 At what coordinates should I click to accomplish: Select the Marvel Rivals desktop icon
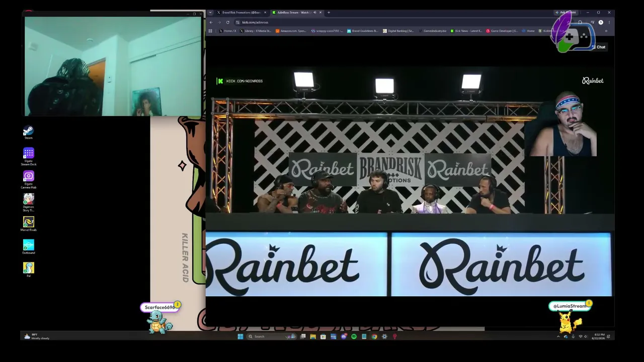(28, 224)
